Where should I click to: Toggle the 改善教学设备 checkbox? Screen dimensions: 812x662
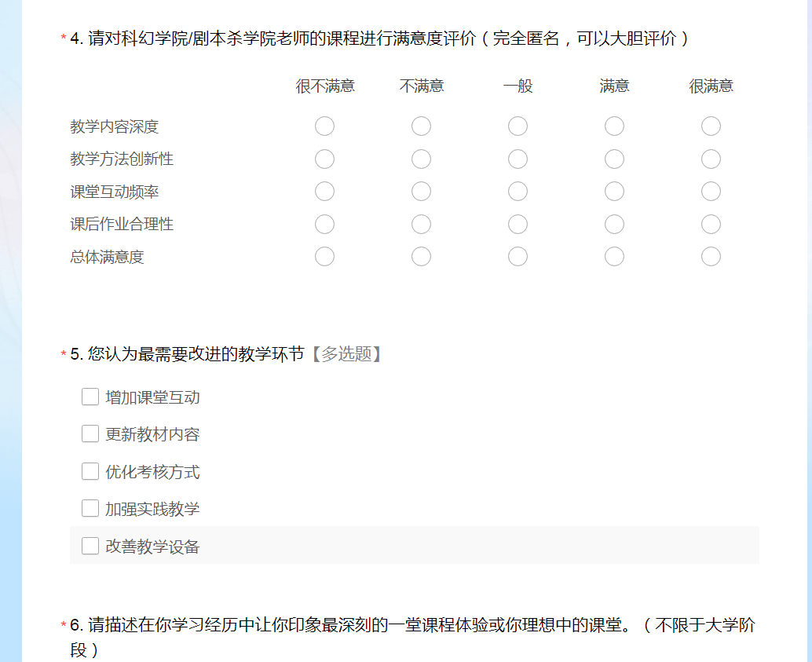point(90,547)
